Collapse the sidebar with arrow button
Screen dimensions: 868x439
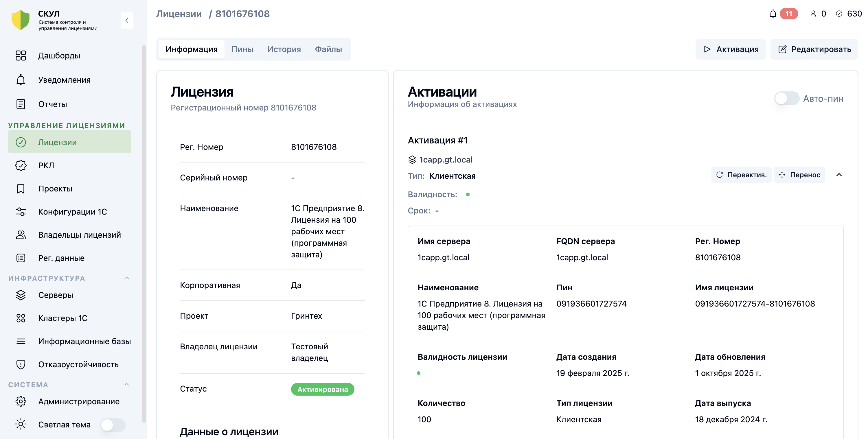[127, 20]
